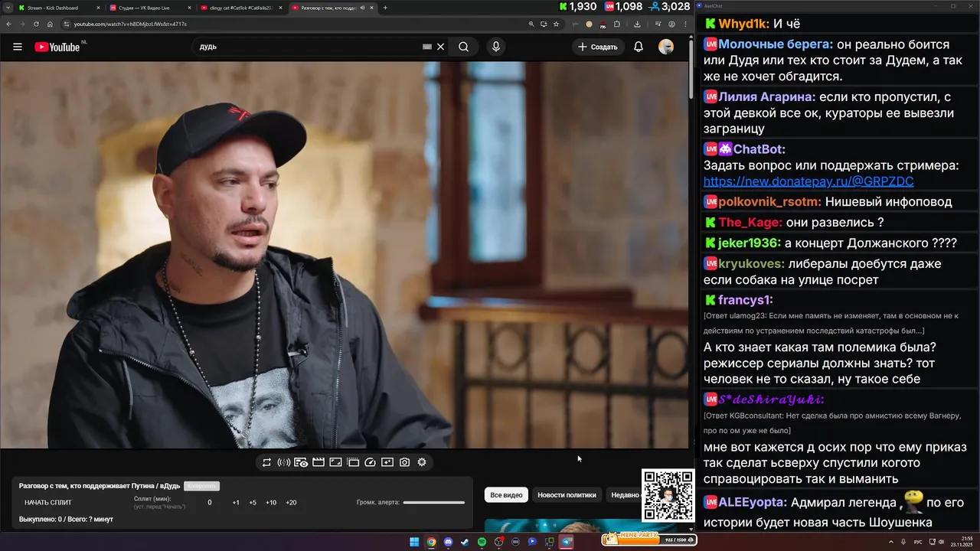Image resolution: width=980 pixels, height=551 pixels.
Task: Add +5 minutes to split
Action: 253,503
